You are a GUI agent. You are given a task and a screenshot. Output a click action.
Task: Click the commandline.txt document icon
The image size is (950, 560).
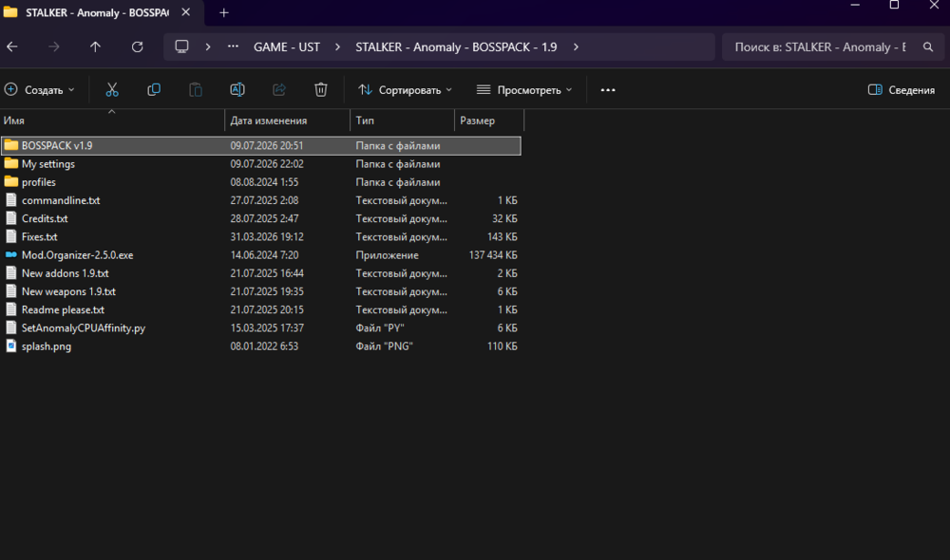pos(10,200)
